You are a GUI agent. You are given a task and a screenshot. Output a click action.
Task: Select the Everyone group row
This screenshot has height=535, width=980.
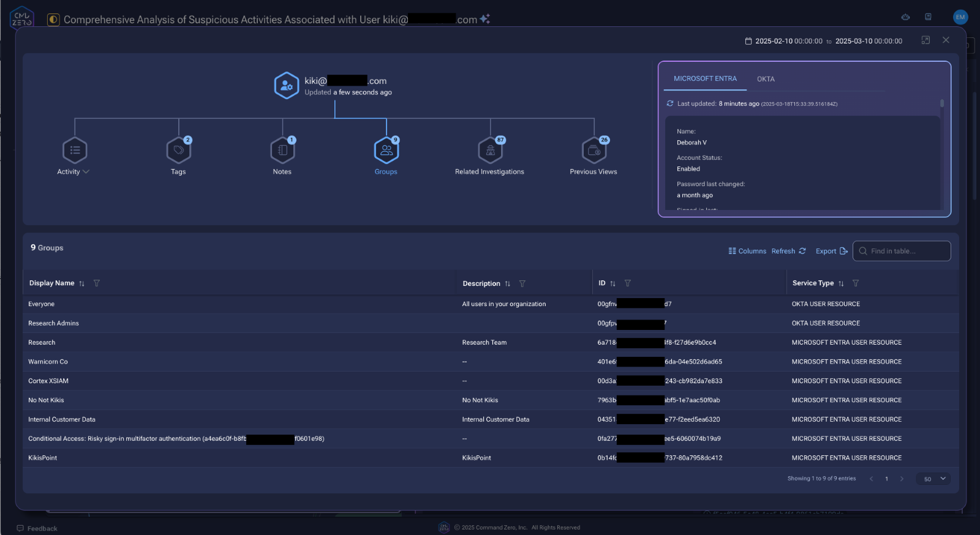491,304
